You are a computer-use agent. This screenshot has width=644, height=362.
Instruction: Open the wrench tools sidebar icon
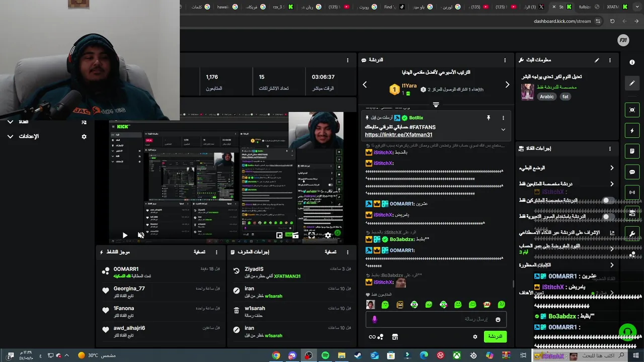632,234
